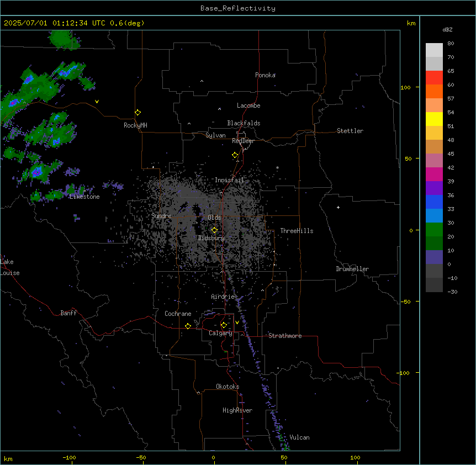Click the ThreeHills town label
Image resolution: width=476 pixels, height=465 pixels.
click(x=297, y=231)
